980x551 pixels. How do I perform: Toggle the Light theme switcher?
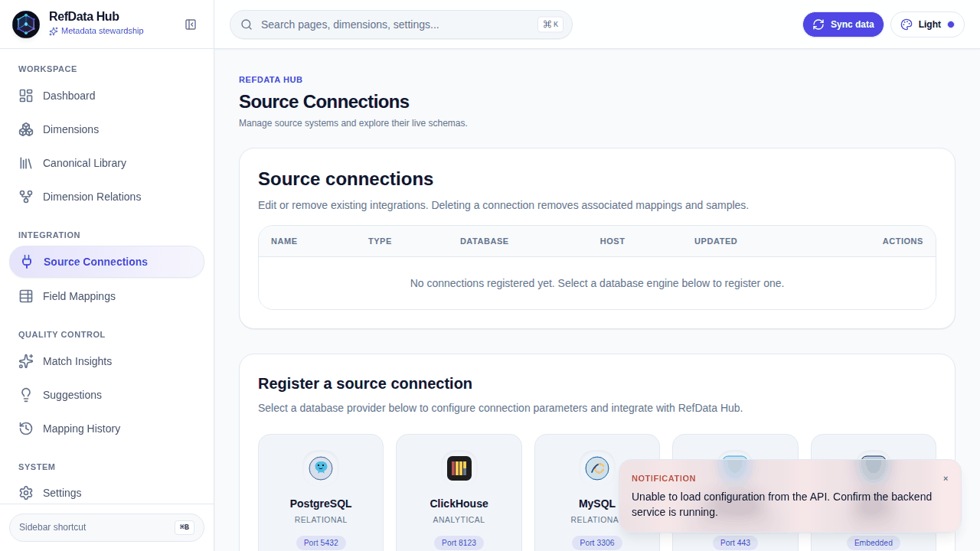click(927, 24)
